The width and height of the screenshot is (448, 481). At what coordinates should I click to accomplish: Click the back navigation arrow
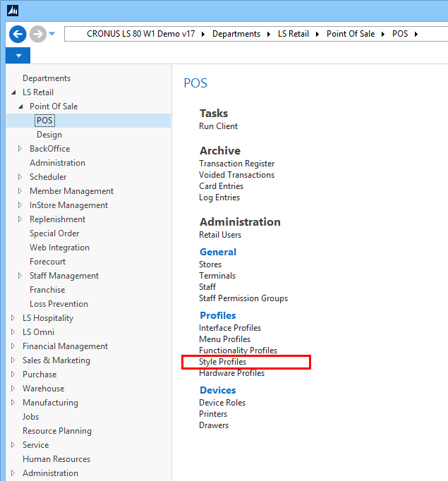coord(18,34)
